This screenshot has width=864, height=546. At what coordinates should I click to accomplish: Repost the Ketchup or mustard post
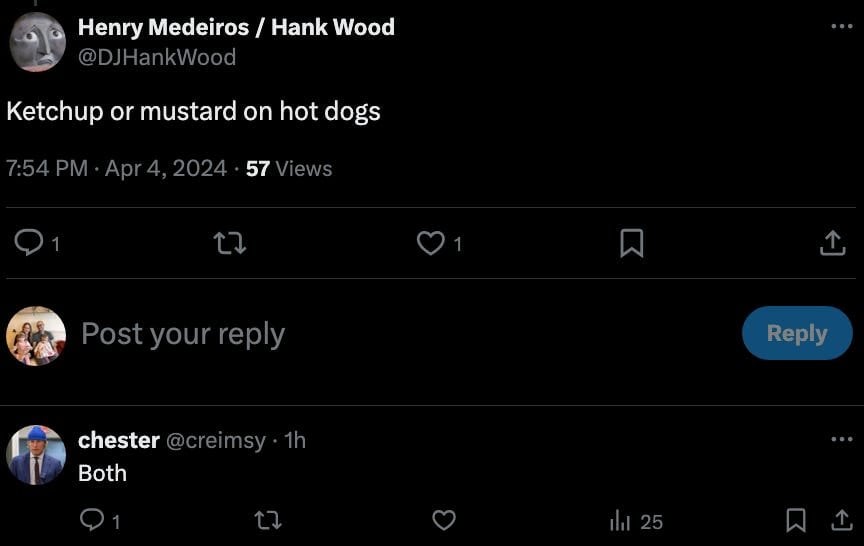[231, 243]
